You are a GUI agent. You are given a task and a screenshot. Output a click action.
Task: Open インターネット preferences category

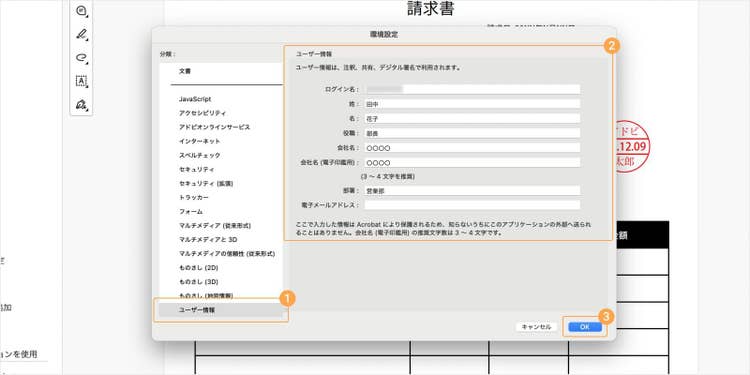coord(199,141)
